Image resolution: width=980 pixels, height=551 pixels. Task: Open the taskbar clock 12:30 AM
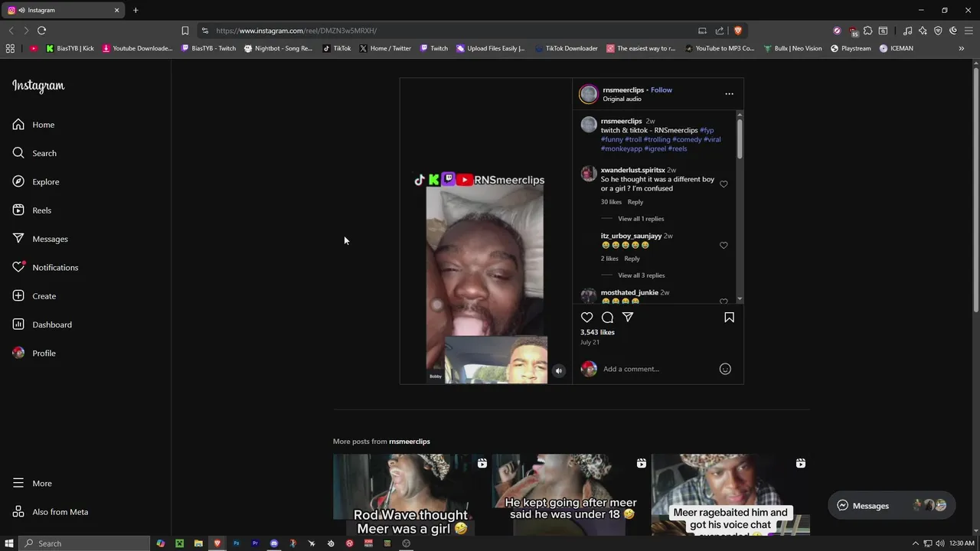[x=962, y=543]
